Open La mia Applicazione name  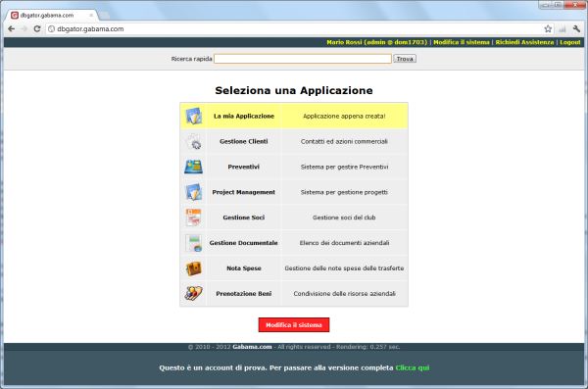tap(244, 116)
